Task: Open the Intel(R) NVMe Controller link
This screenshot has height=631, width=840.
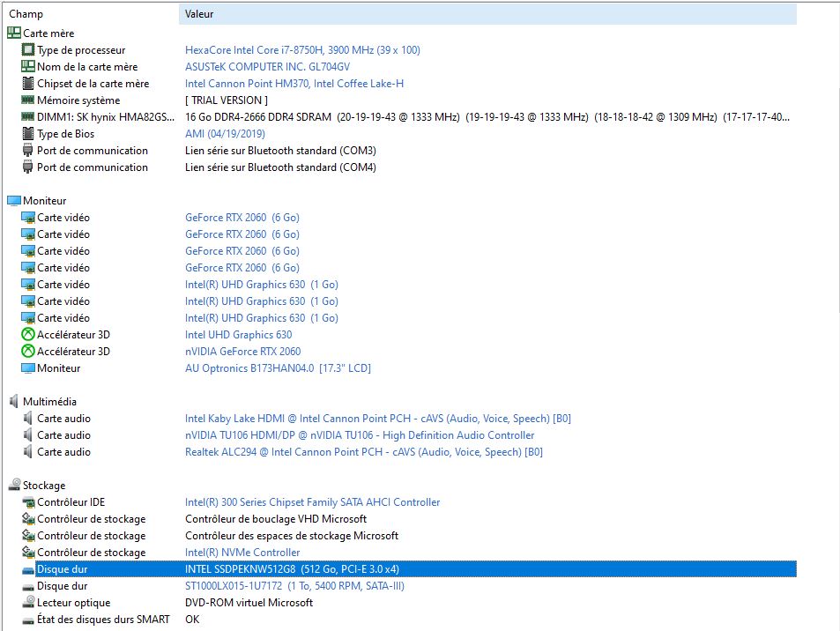Action: pyautogui.click(x=242, y=553)
